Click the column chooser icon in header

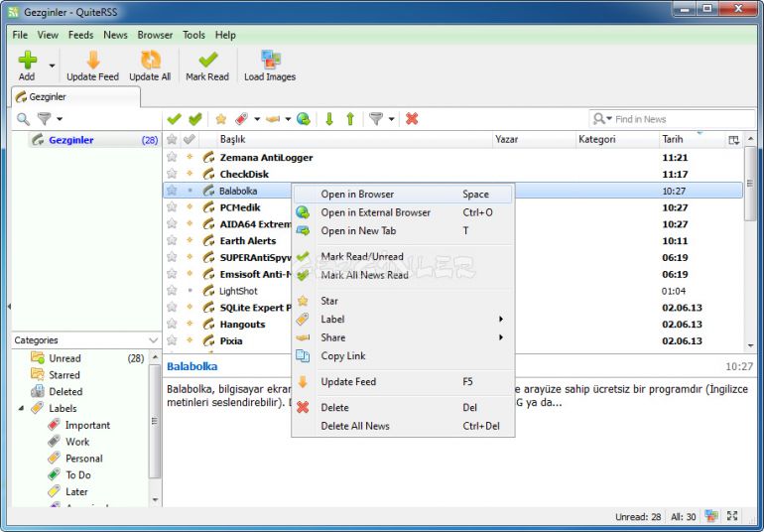pos(734,140)
